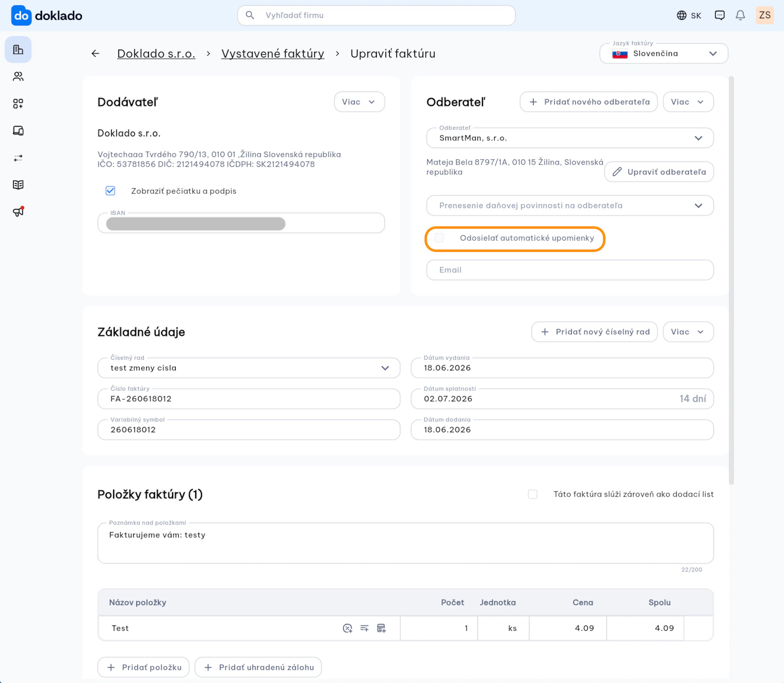Screen dimensions: 784x683
Task: Open the users icon in sidebar
Action: pos(18,77)
